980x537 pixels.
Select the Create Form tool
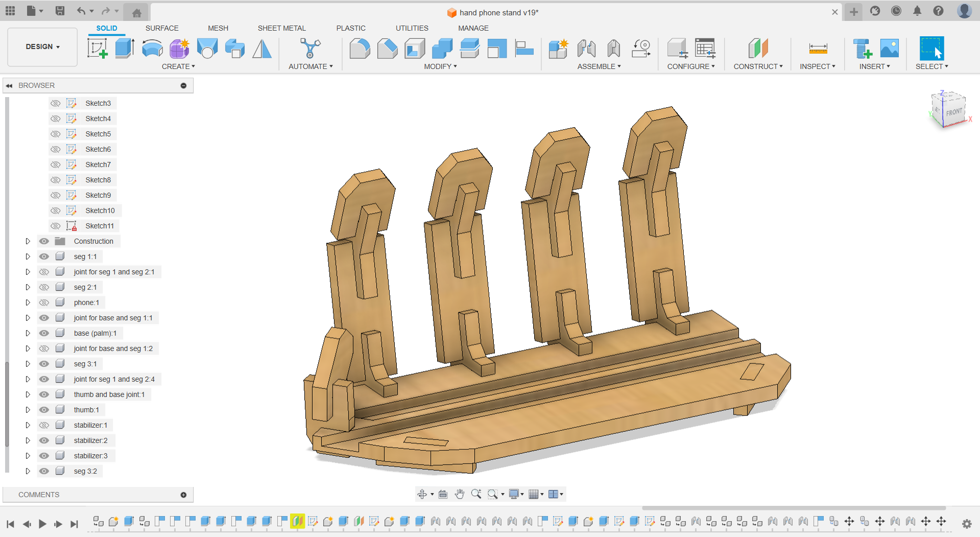(x=180, y=49)
